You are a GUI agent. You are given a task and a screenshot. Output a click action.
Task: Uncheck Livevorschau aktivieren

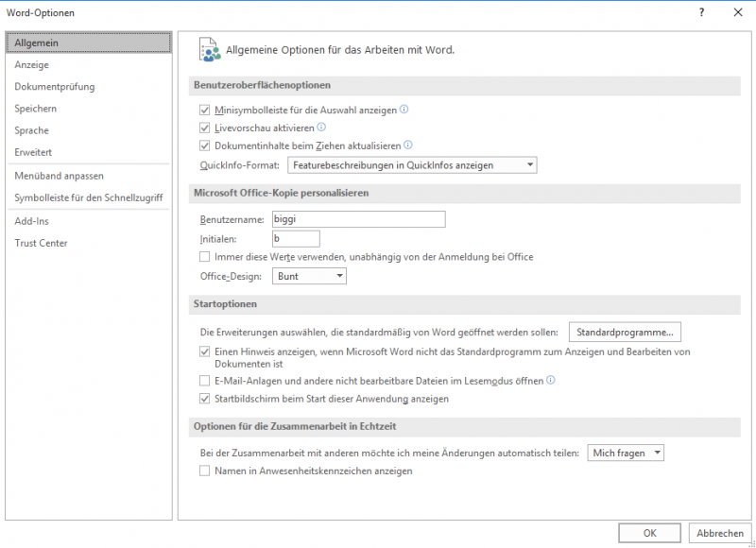pyautogui.click(x=204, y=128)
